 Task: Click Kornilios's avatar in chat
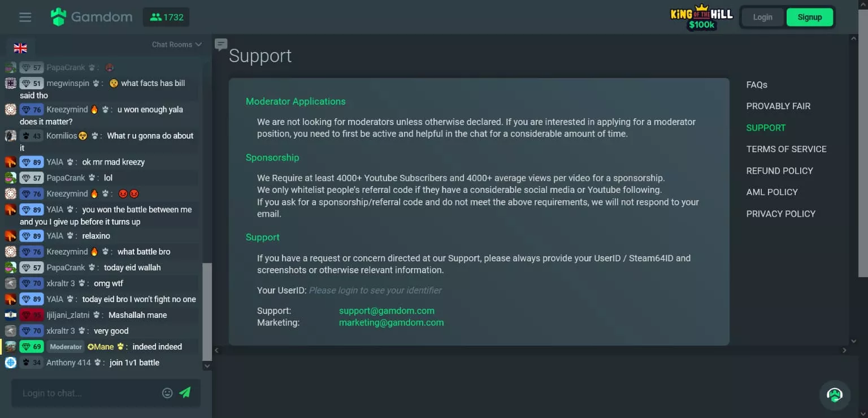click(11, 136)
